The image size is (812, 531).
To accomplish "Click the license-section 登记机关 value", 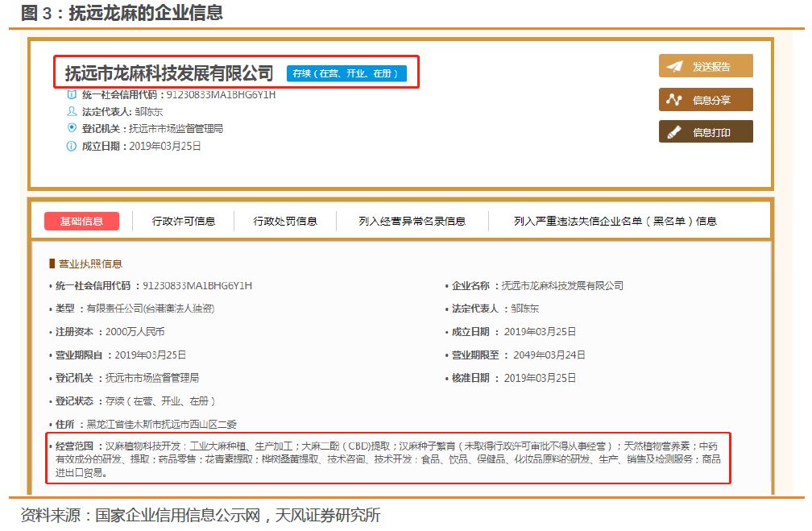I will (152, 378).
